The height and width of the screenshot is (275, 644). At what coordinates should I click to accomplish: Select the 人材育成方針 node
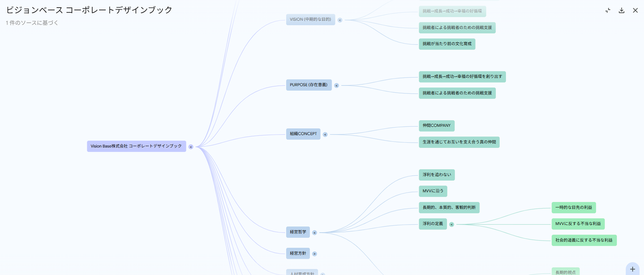302,272
